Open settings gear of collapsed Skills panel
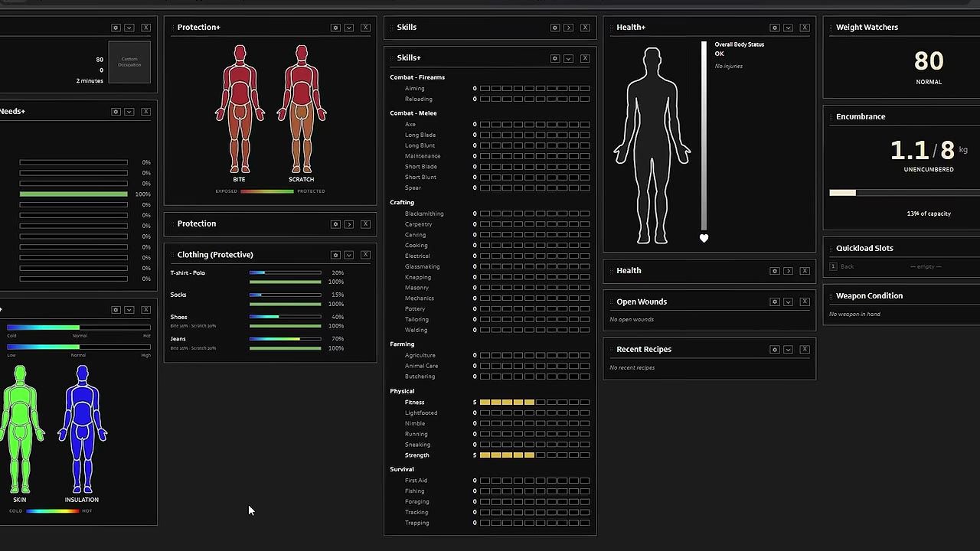980x551 pixels. click(x=555, y=28)
